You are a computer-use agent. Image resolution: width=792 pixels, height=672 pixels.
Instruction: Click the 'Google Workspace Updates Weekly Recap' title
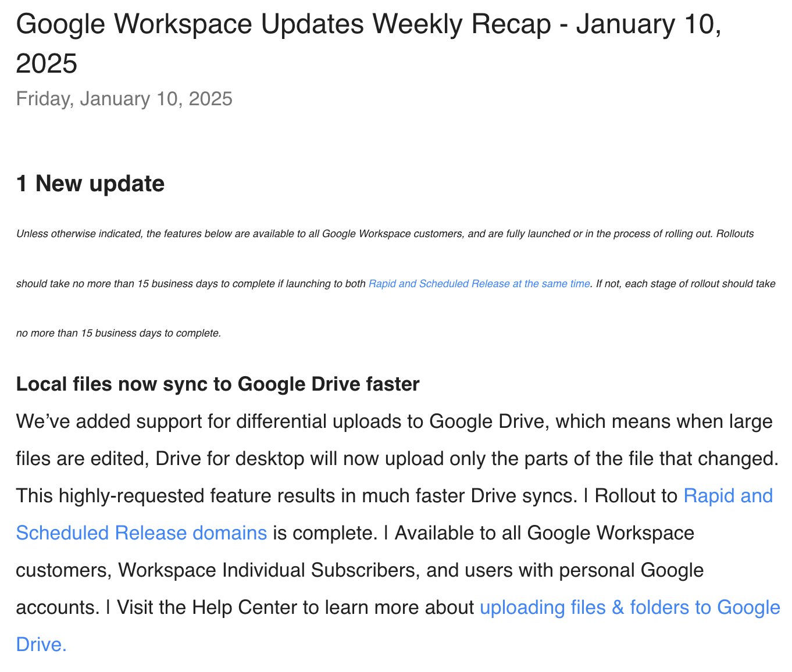tap(369, 43)
